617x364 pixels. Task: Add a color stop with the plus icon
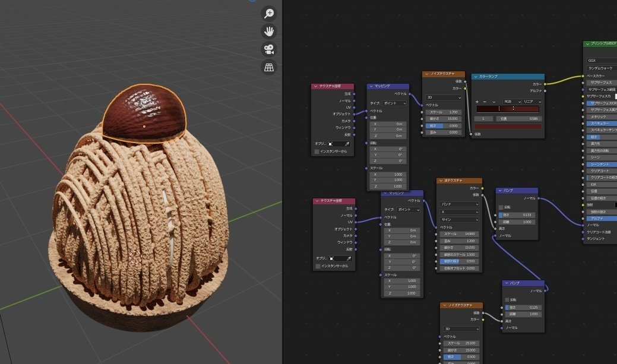tap(477, 102)
